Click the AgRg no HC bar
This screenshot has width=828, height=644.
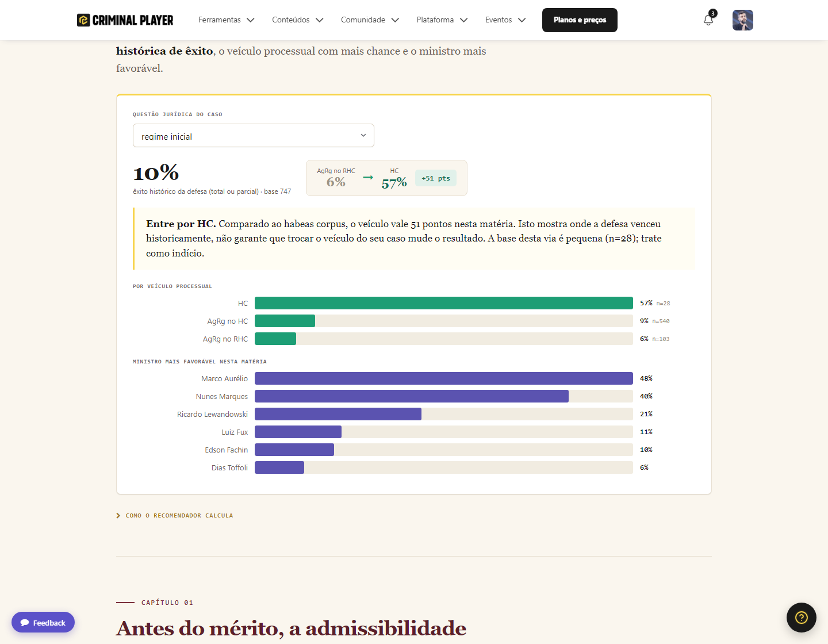[444, 321]
